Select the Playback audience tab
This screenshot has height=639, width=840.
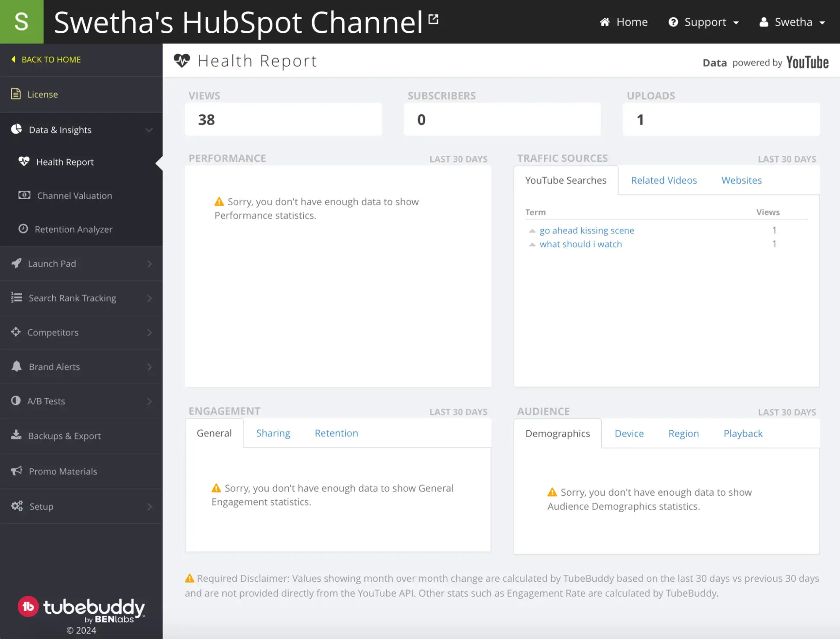743,433
